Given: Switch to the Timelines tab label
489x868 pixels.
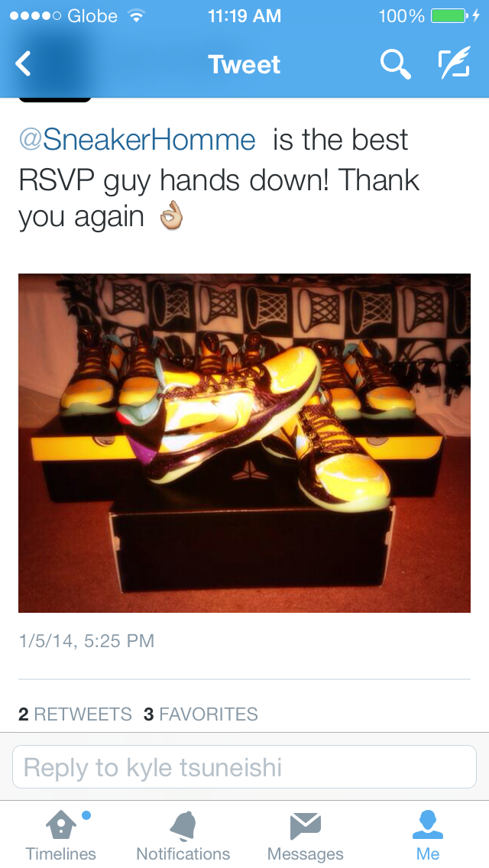Looking at the screenshot, I should (x=61, y=853).
